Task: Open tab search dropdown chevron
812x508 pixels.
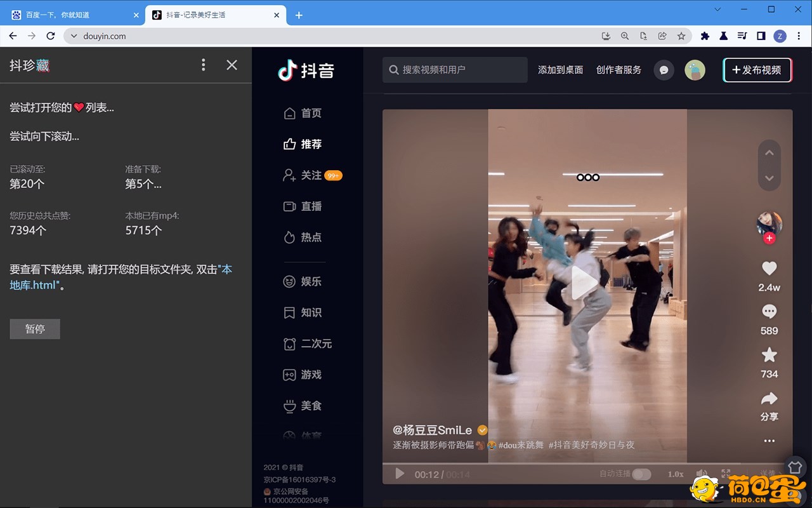Action: 717,10
